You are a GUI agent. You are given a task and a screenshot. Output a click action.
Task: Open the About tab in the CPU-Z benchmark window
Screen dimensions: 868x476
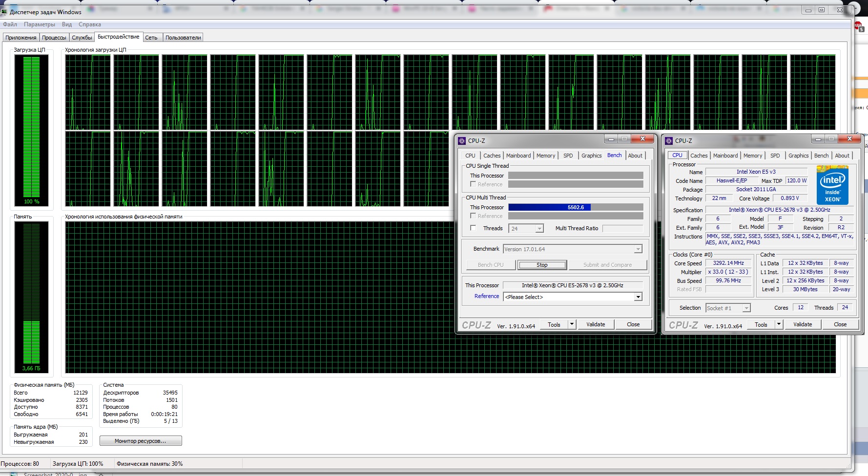point(635,156)
